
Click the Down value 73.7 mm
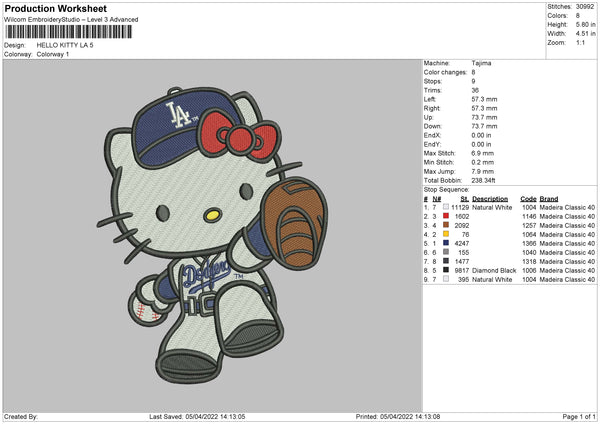tap(484, 126)
